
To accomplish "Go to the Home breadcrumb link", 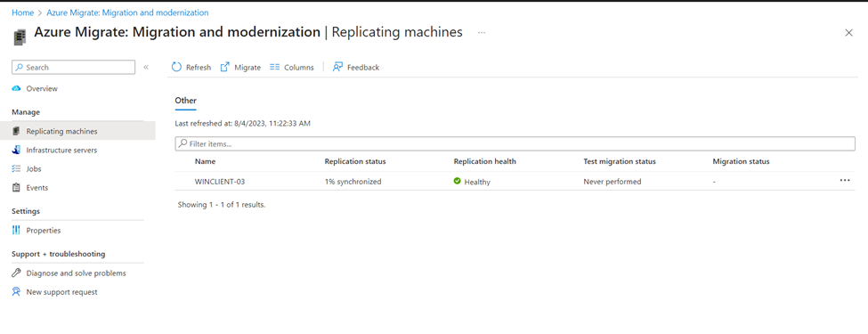I will pos(22,12).
